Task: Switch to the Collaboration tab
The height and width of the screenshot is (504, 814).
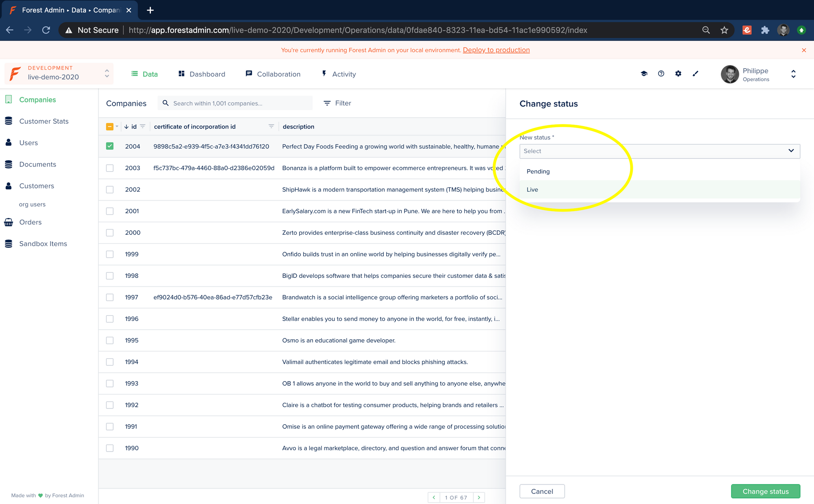Action: click(x=273, y=74)
